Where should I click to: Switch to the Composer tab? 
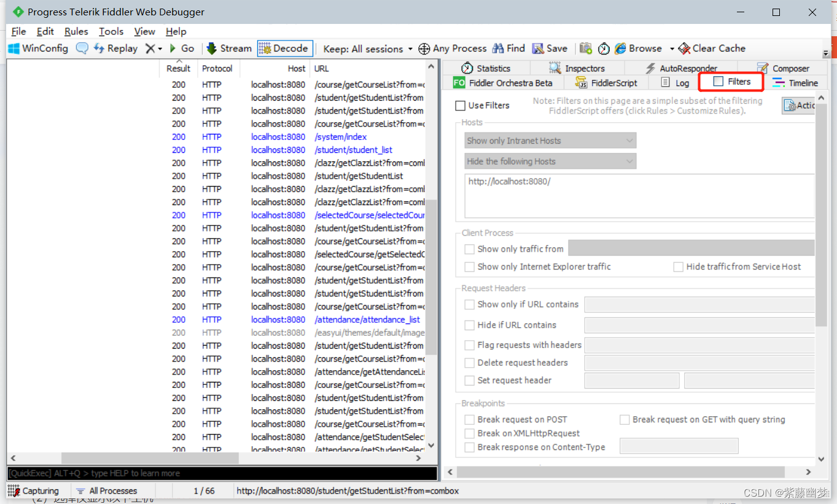pos(783,68)
